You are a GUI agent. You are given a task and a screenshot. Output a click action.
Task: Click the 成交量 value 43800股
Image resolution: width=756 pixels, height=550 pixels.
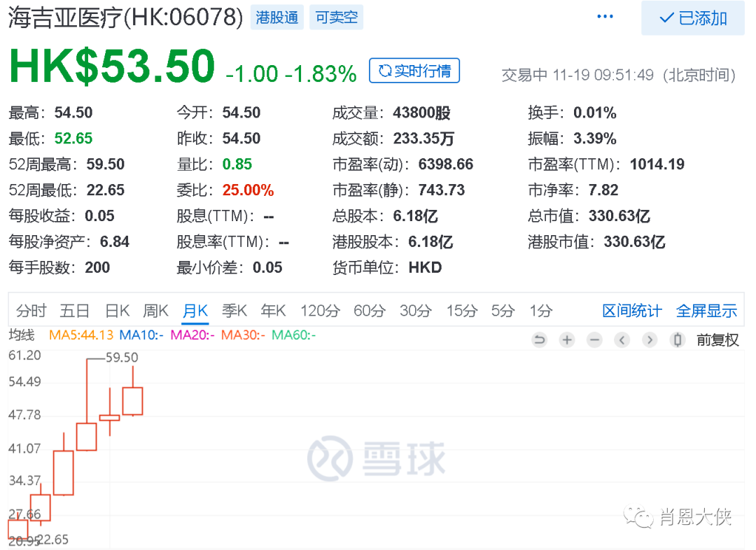tap(422, 113)
